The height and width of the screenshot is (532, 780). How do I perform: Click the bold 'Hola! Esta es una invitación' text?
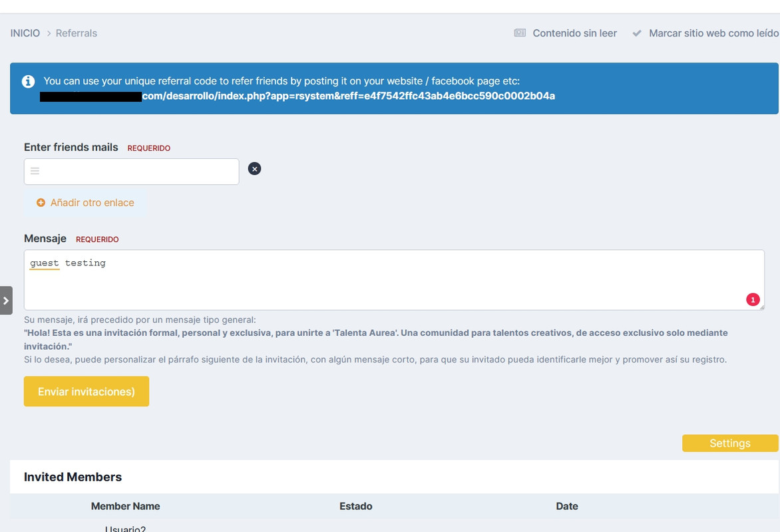coord(375,340)
